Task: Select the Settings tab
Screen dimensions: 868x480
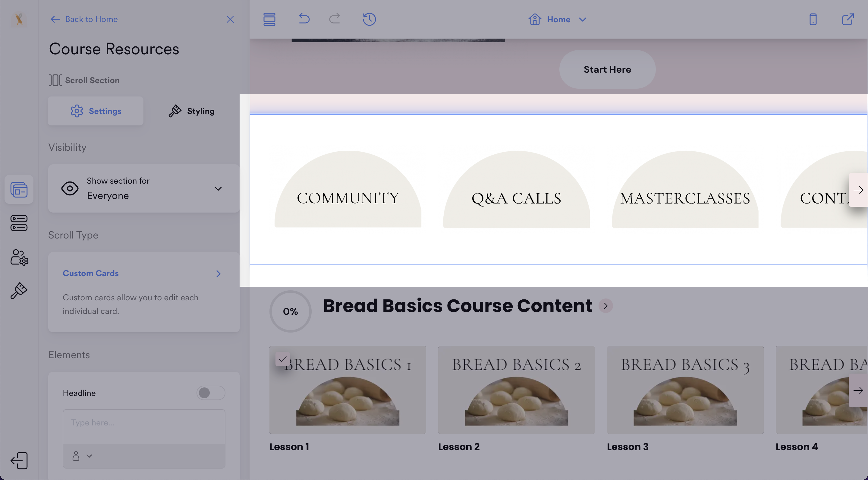Action: [95, 111]
